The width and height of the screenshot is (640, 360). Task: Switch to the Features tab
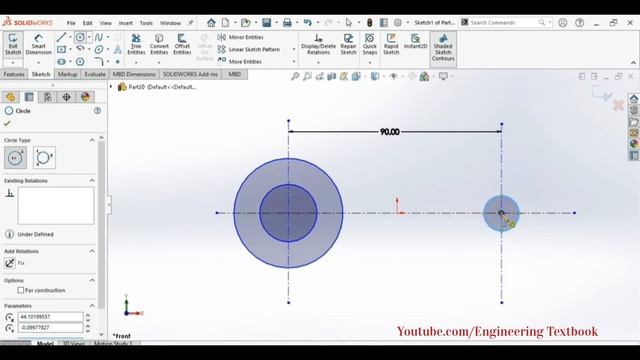pos(14,74)
